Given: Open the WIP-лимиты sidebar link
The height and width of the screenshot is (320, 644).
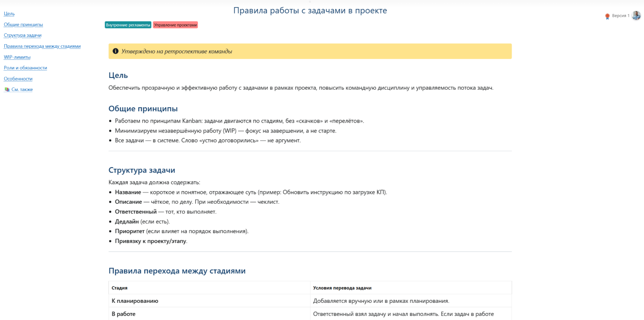Looking at the screenshot, I should pyautogui.click(x=17, y=57).
